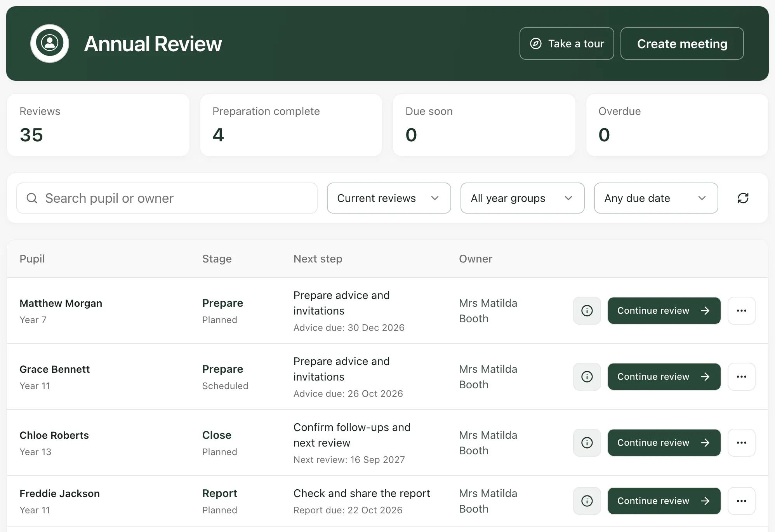Click 'Next review: 16 Sep 2027' text
The height and width of the screenshot is (532, 775).
(x=349, y=460)
